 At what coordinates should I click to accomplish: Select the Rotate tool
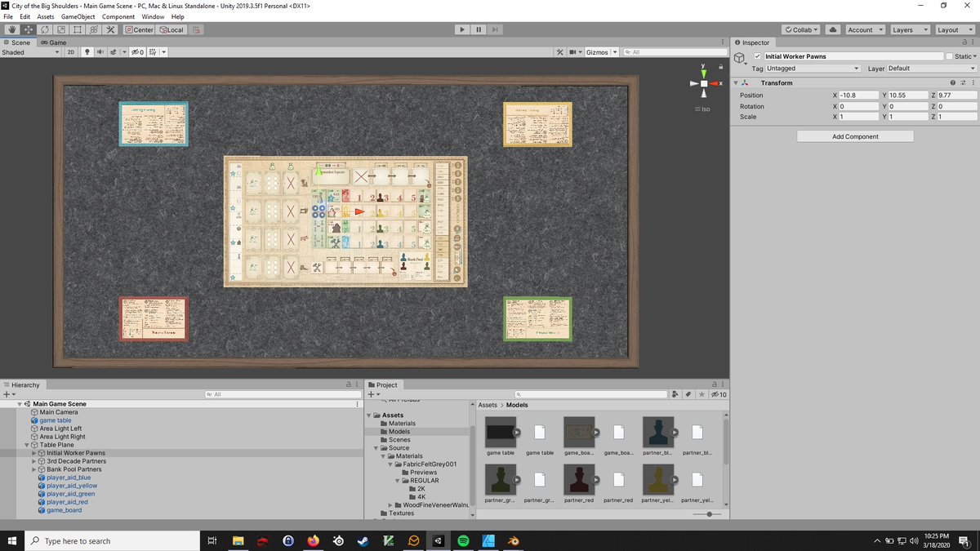45,29
